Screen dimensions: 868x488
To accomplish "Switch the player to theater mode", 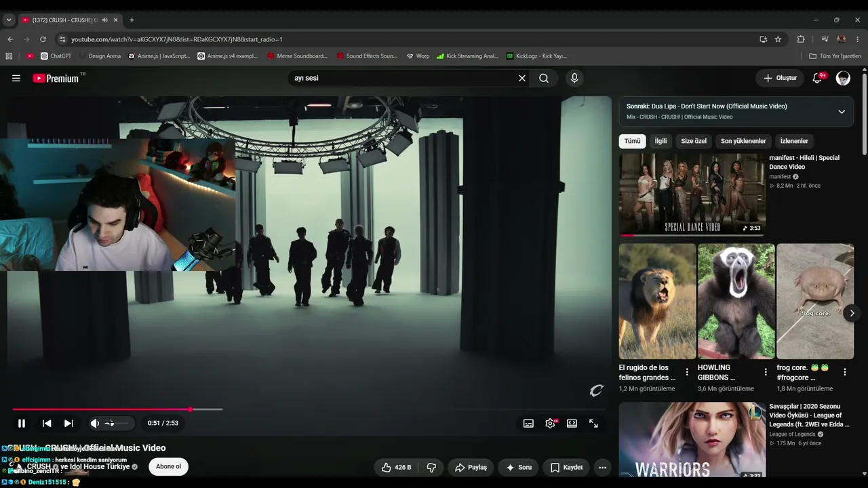I will (572, 423).
